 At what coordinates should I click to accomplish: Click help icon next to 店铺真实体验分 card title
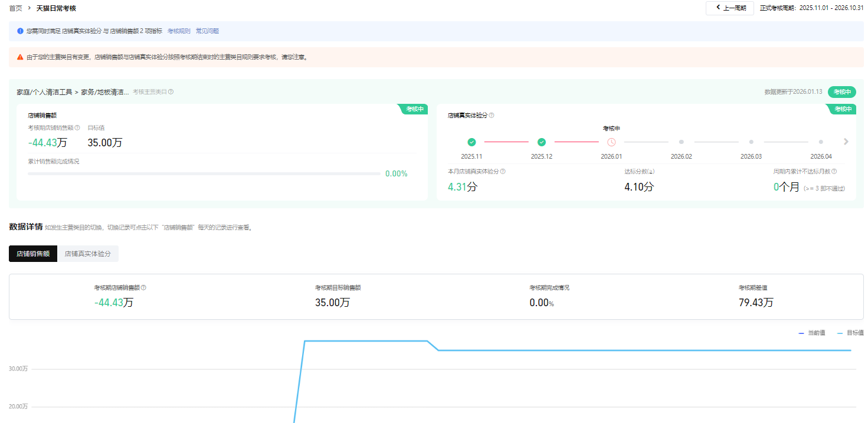tap(492, 116)
